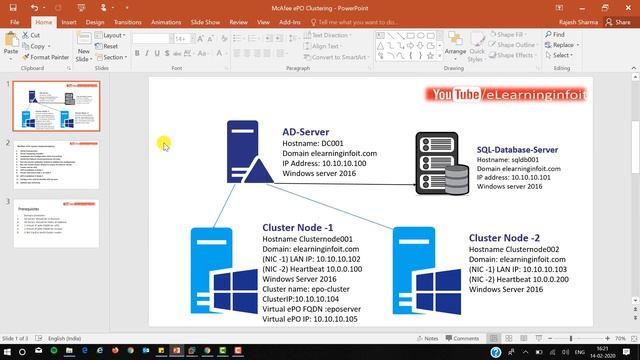Viewport: 640px width, 360px height.
Task: Open Find in the Editing group
Action: coord(555,34)
